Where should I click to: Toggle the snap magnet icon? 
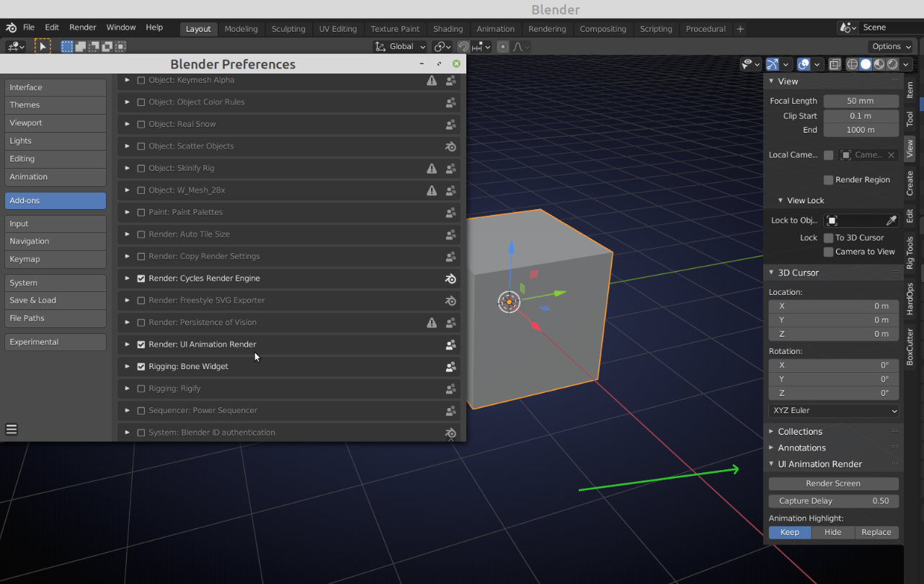[463, 46]
